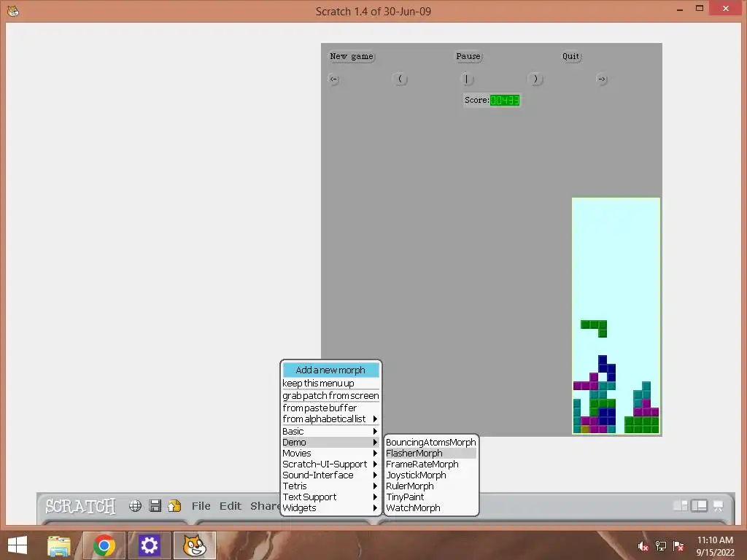Expand the Text Support submenu
This screenshot has width=747, height=560.
pyautogui.click(x=331, y=497)
